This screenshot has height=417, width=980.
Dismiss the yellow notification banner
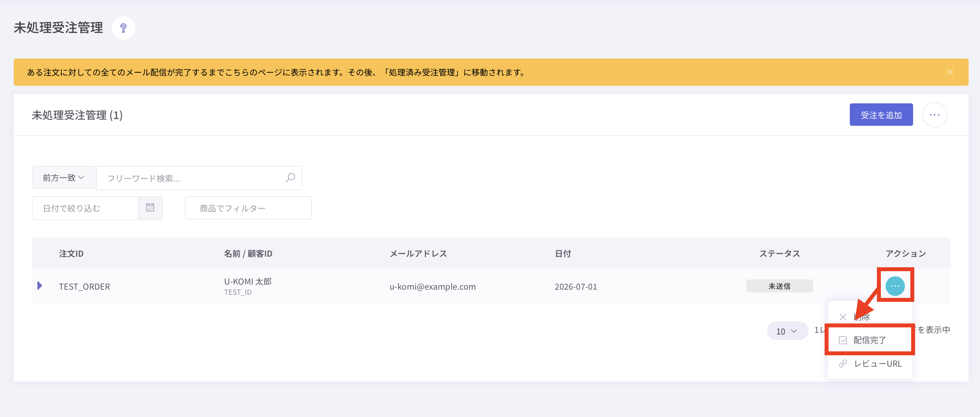click(950, 72)
